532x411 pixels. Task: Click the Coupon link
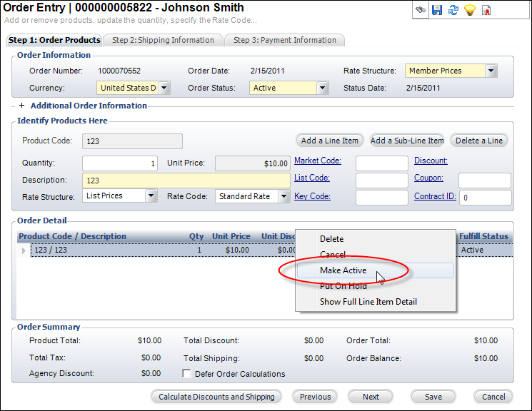click(x=428, y=178)
